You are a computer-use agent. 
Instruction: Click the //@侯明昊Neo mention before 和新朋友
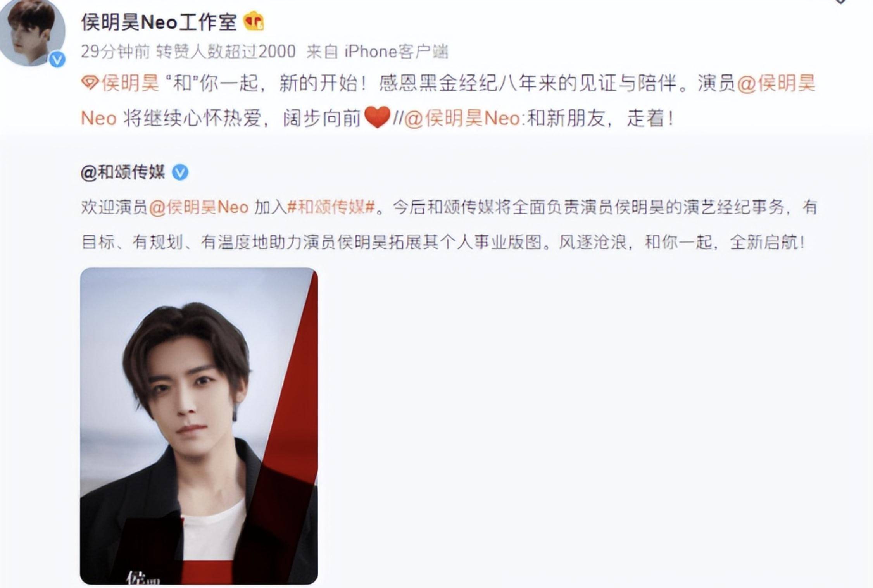462,118
